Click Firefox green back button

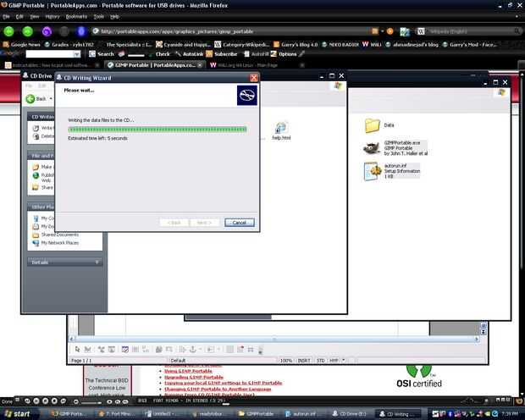9,31
